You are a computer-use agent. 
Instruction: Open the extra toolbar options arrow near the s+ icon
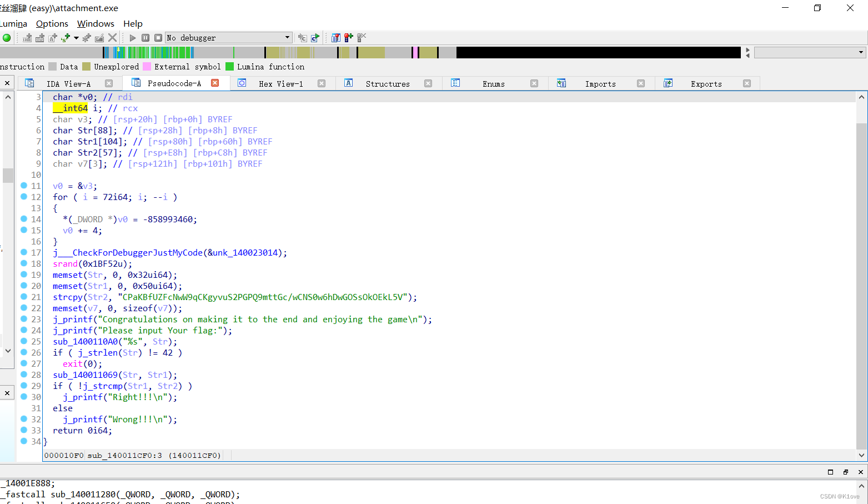(x=76, y=37)
